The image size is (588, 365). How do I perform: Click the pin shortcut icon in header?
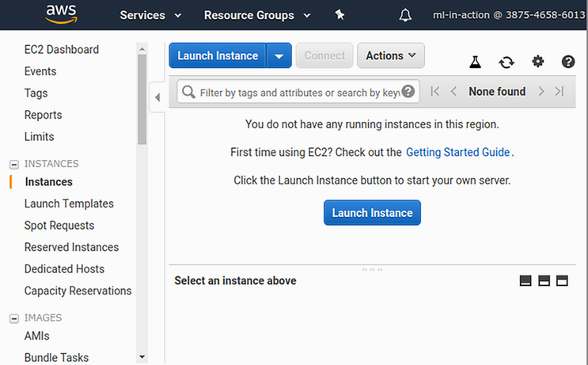340,15
